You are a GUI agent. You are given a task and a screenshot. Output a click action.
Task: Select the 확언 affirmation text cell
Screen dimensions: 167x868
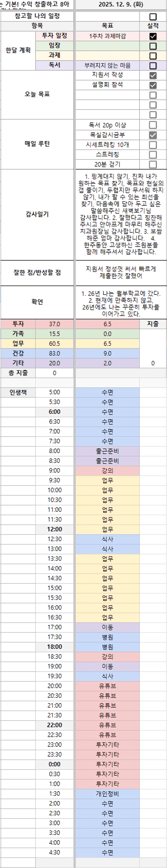pyautogui.click(x=121, y=301)
